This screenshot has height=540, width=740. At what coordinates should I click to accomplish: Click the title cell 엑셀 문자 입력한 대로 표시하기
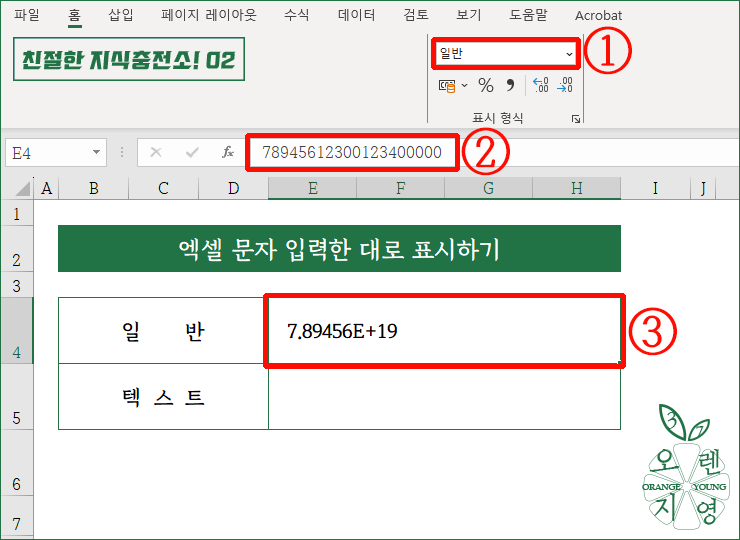pos(339,249)
